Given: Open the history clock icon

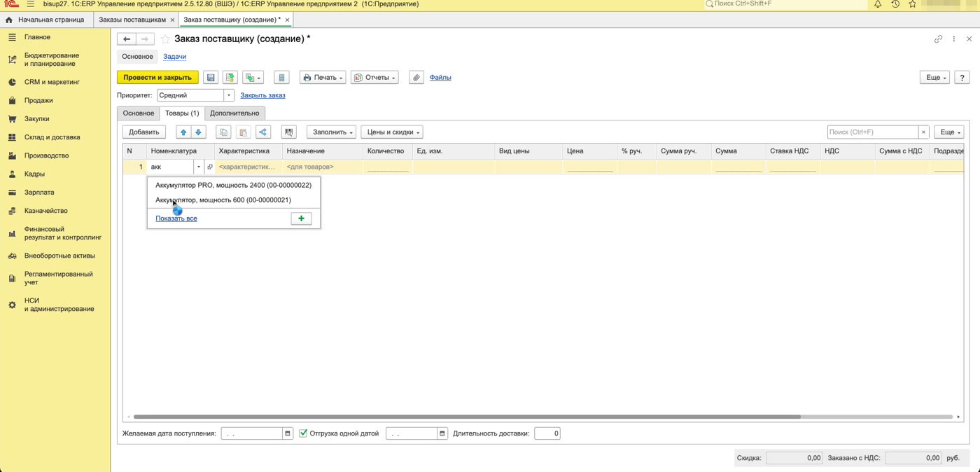Looking at the screenshot, I should point(895,4).
